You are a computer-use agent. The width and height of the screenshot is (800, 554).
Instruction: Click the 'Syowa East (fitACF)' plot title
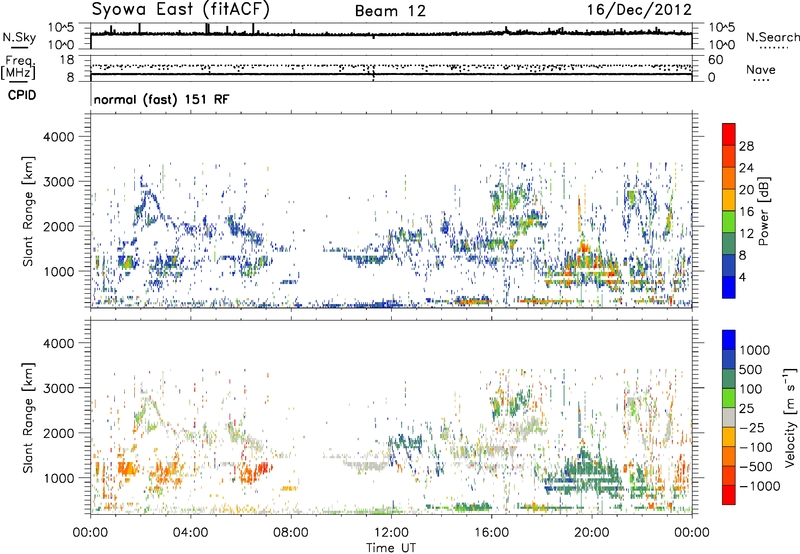[x=180, y=9]
